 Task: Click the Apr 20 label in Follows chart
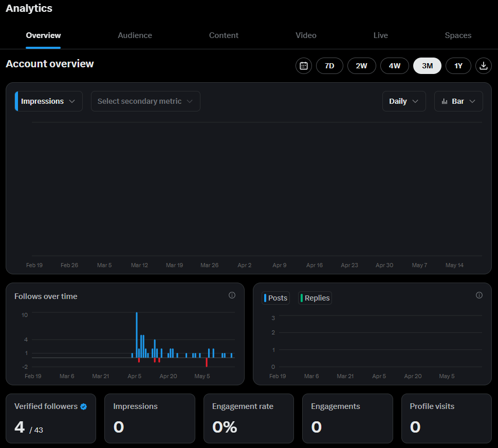[x=168, y=376]
